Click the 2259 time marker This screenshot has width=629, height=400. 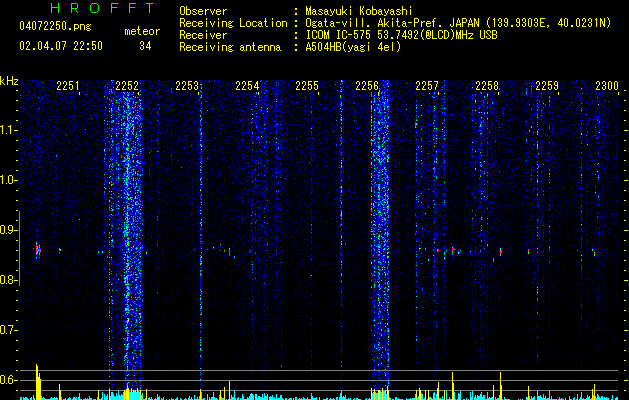tap(547, 85)
